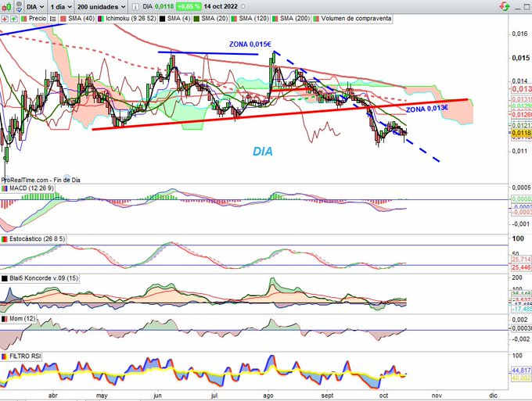
Task: Click the 0,0005 MACD axis label
Action: [521, 188]
